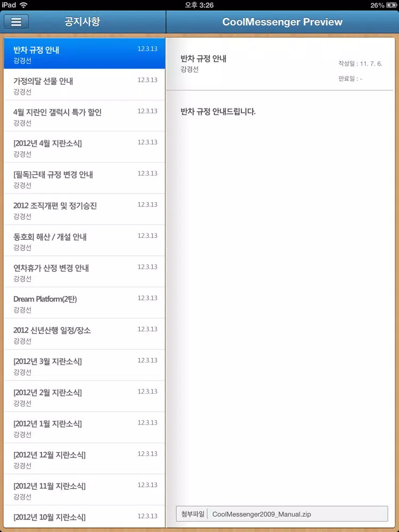This screenshot has height=532, width=399.
Task: Open the CoolMessenger2009_Manual.zip attachment
Action: (262, 514)
